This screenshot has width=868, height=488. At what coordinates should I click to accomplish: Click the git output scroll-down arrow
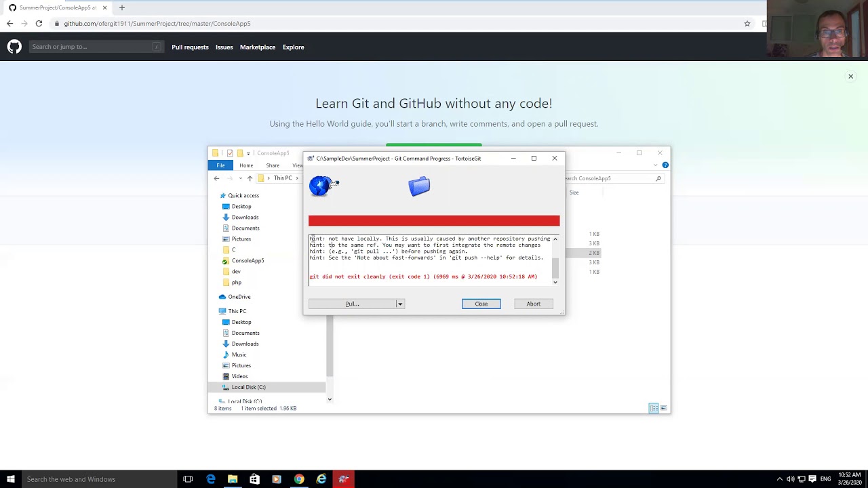click(555, 282)
